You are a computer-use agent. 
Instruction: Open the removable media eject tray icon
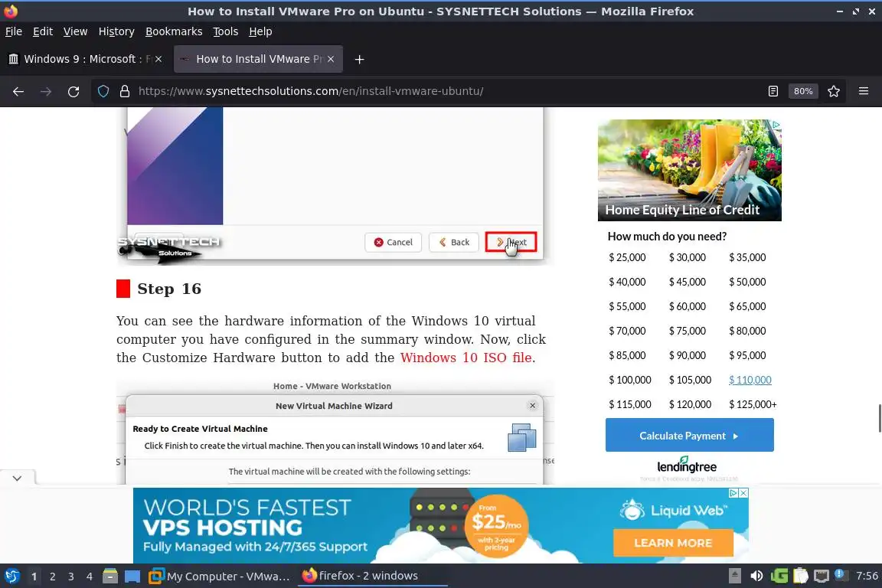coord(735,576)
